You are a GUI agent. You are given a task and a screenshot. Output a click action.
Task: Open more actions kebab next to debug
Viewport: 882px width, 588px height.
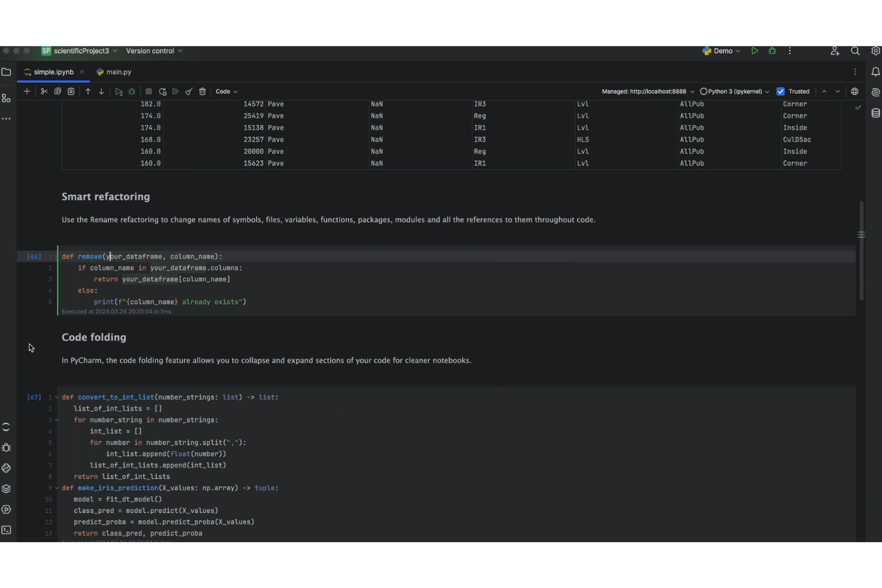(790, 51)
